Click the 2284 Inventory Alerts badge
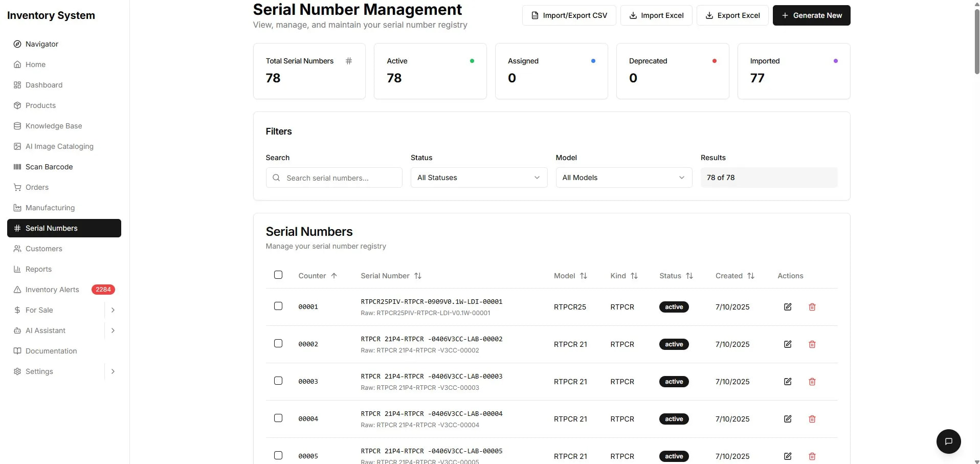 103,290
